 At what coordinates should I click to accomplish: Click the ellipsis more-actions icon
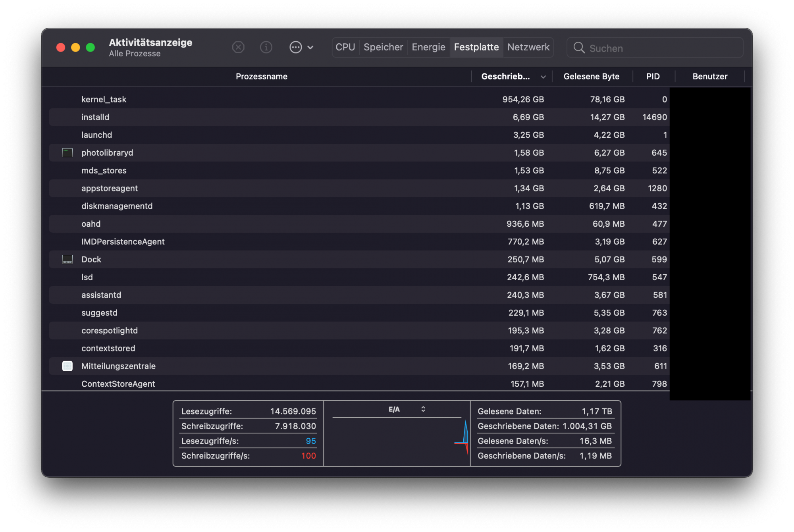(295, 47)
